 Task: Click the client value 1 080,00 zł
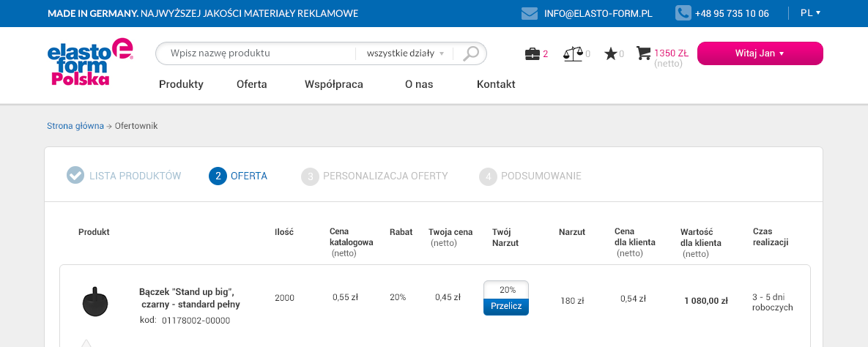(x=706, y=301)
